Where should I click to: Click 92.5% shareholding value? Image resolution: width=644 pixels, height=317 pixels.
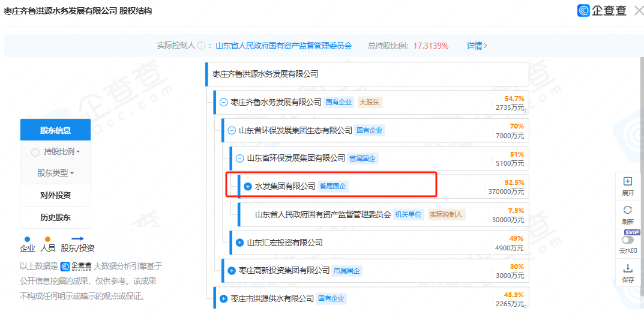(514, 183)
